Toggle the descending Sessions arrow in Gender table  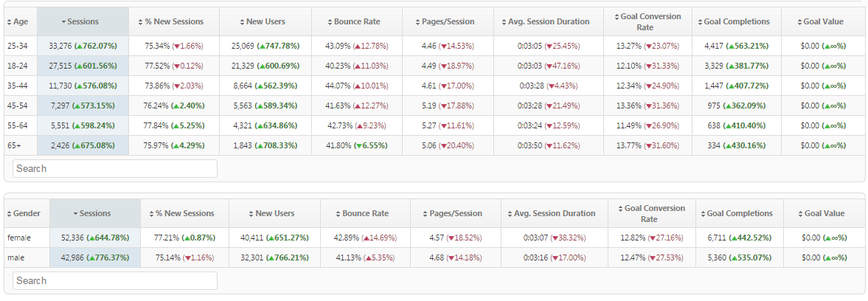tap(75, 214)
